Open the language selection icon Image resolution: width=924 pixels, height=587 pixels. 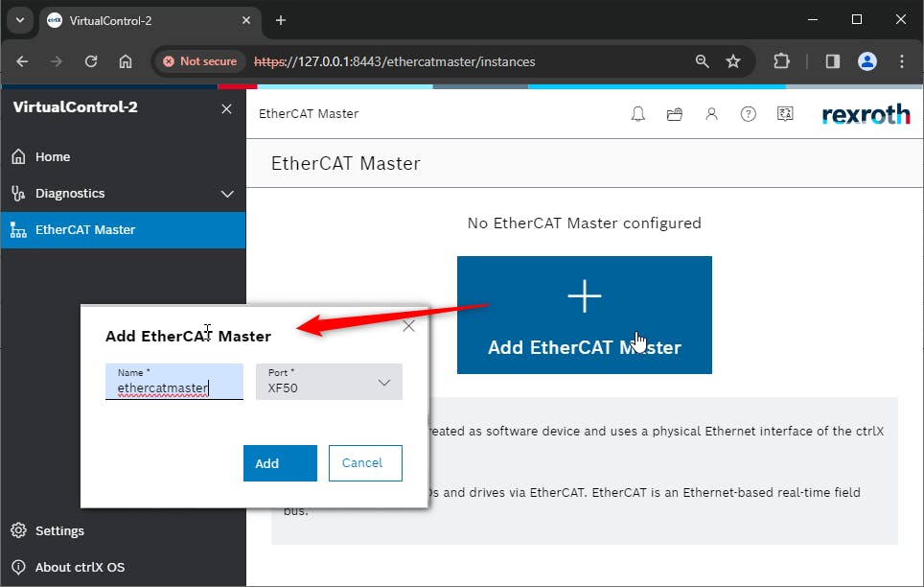coord(785,114)
